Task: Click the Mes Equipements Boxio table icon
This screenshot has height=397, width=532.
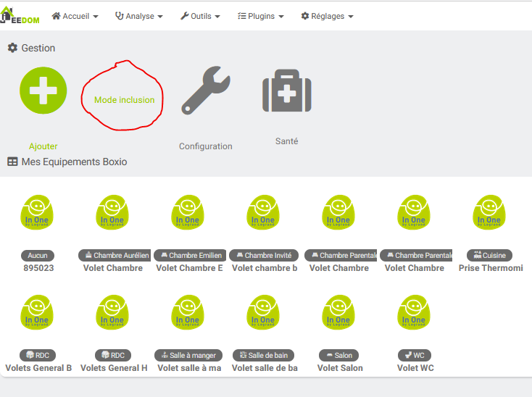Action: coord(12,162)
